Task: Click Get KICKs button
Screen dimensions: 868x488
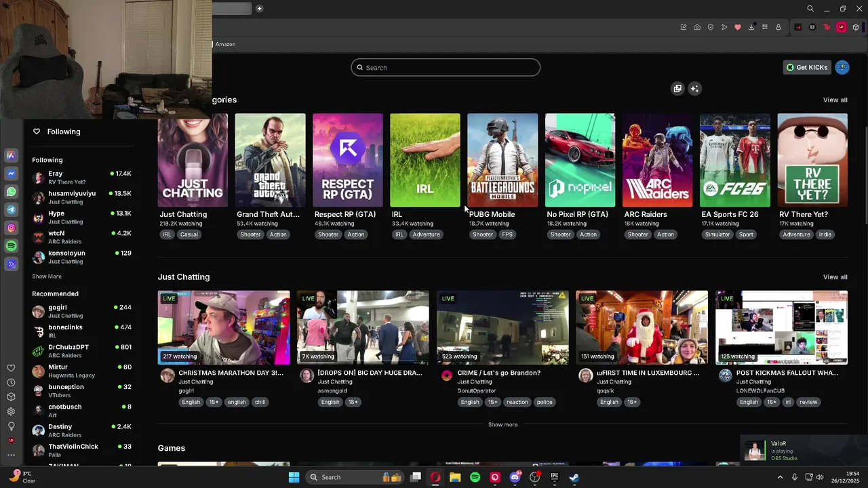Action: click(807, 67)
